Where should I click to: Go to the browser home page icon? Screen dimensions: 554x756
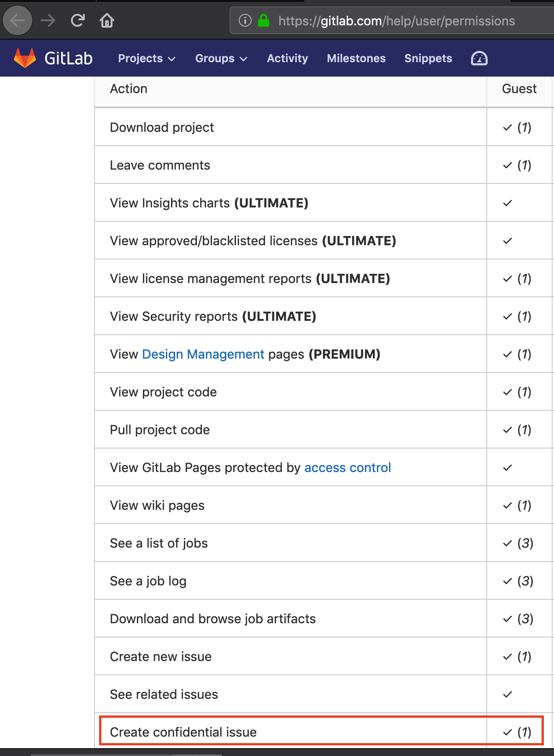point(107,20)
